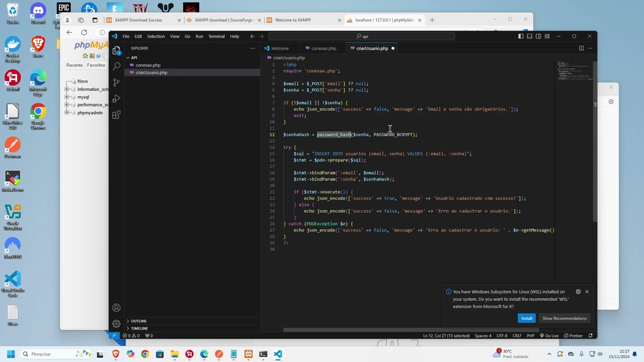The image size is (644, 362).
Task: Open the Run and Debug view icon
Action: coord(117,99)
